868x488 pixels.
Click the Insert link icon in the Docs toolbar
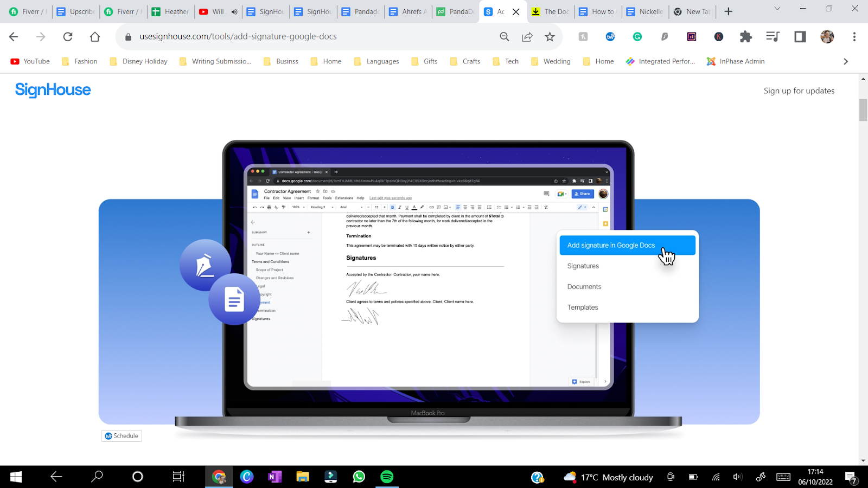point(431,207)
